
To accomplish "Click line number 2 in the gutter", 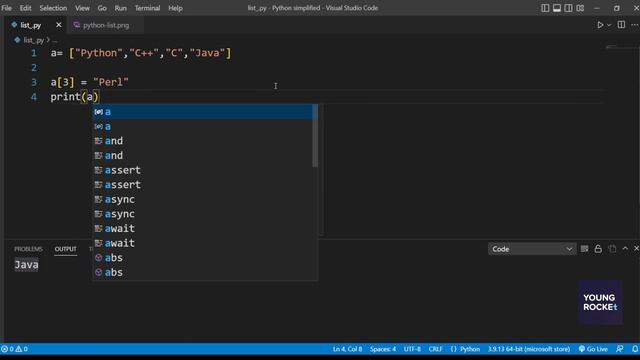I will [34, 68].
